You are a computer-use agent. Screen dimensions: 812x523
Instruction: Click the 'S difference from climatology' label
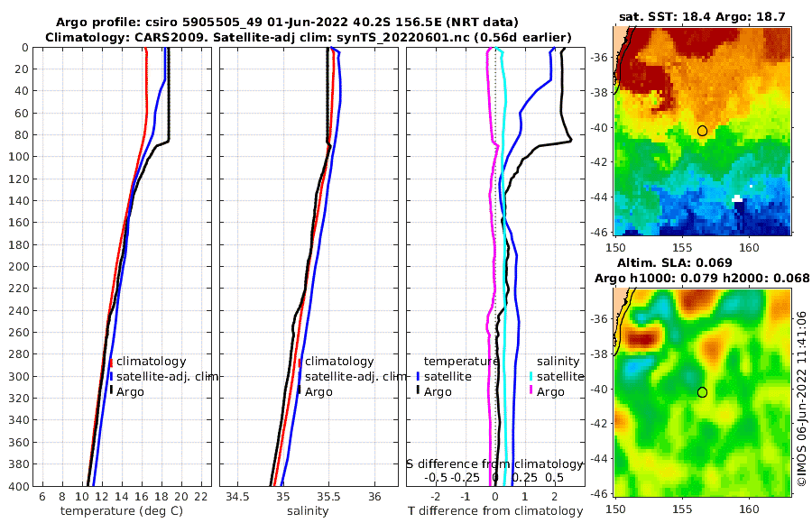tap(494, 464)
